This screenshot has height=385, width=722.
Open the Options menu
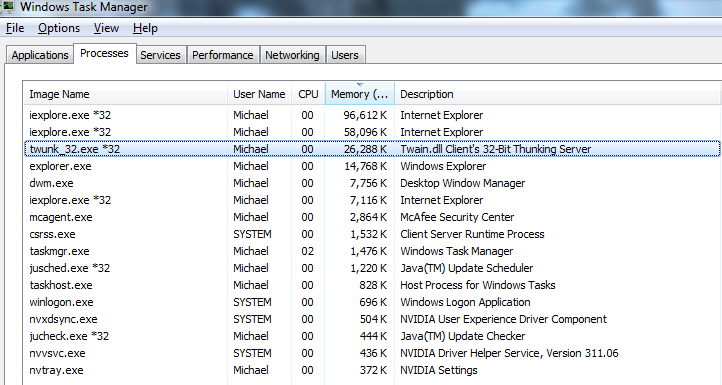point(59,29)
